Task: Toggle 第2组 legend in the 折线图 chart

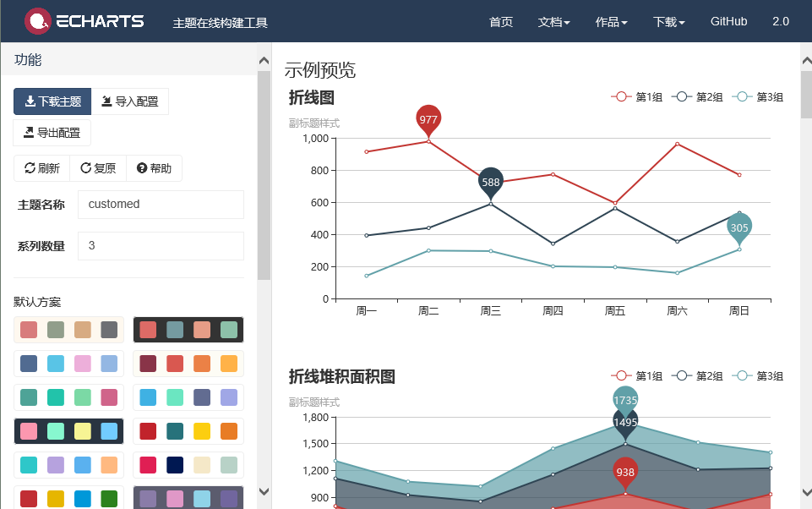Action: coord(697,97)
